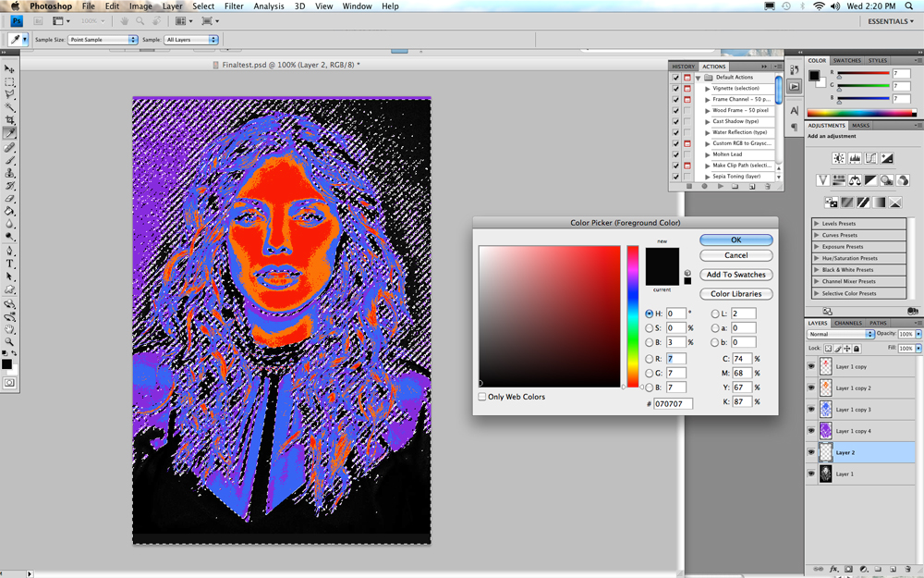Hide the Layer 1 copy layer
Screen dimensions: 924x578
pyautogui.click(x=811, y=366)
